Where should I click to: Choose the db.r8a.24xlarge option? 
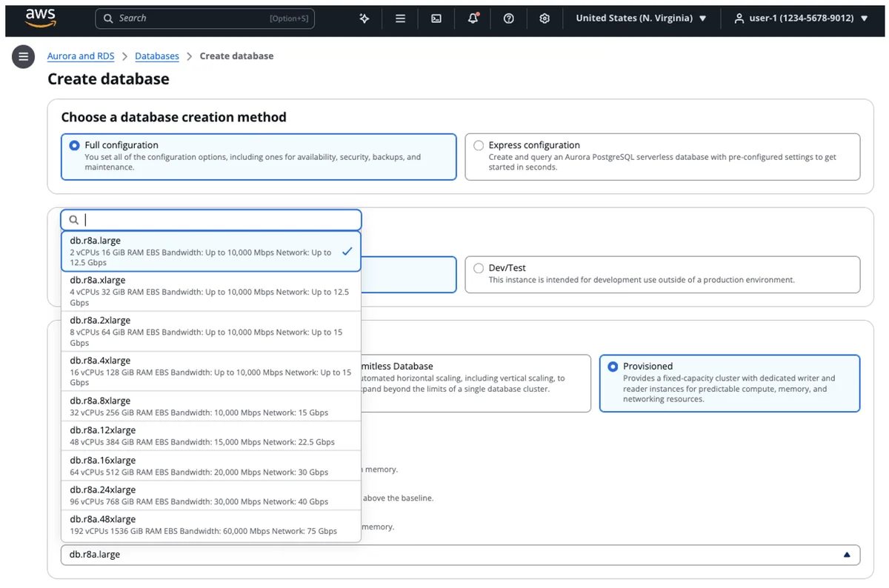click(211, 495)
